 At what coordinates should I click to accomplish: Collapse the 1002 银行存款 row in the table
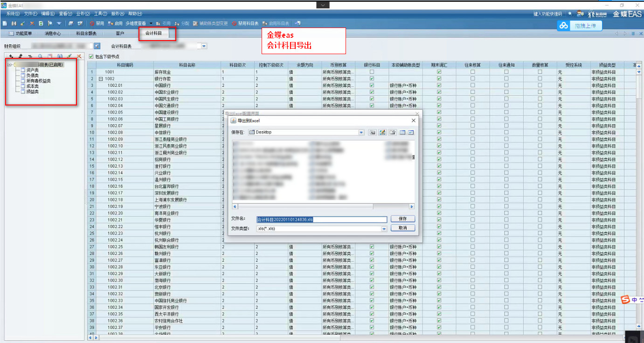click(101, 79)
